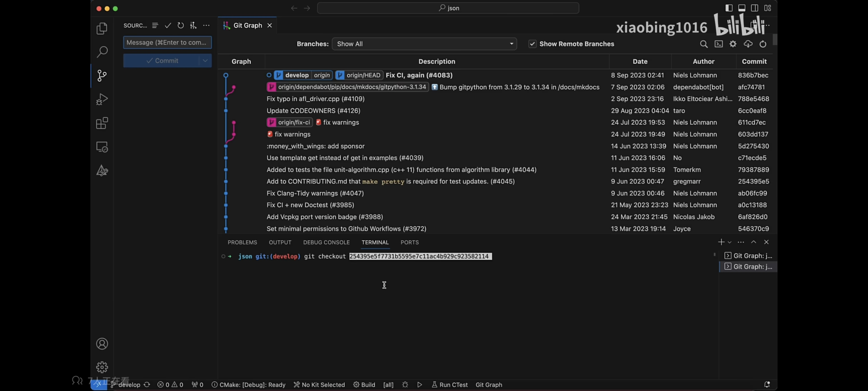Click Run CTest in status bar
Screen dimensions: 868x391
tap(450, 385)
